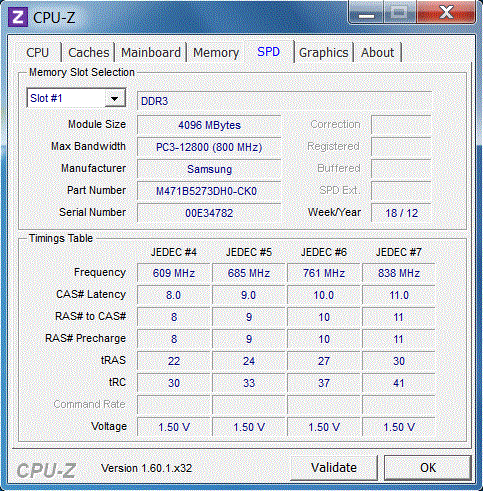Select the 4096 MBytes module size value

click(209, 125)
